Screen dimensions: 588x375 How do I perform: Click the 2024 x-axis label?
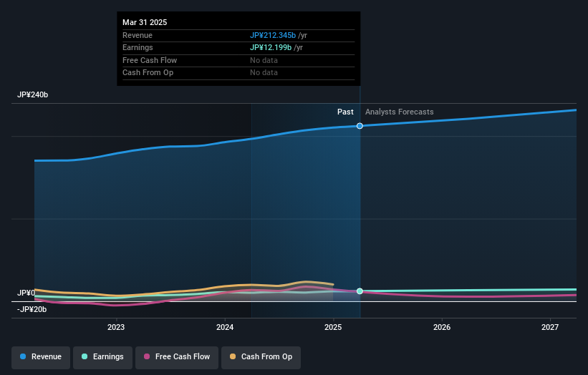225,328
